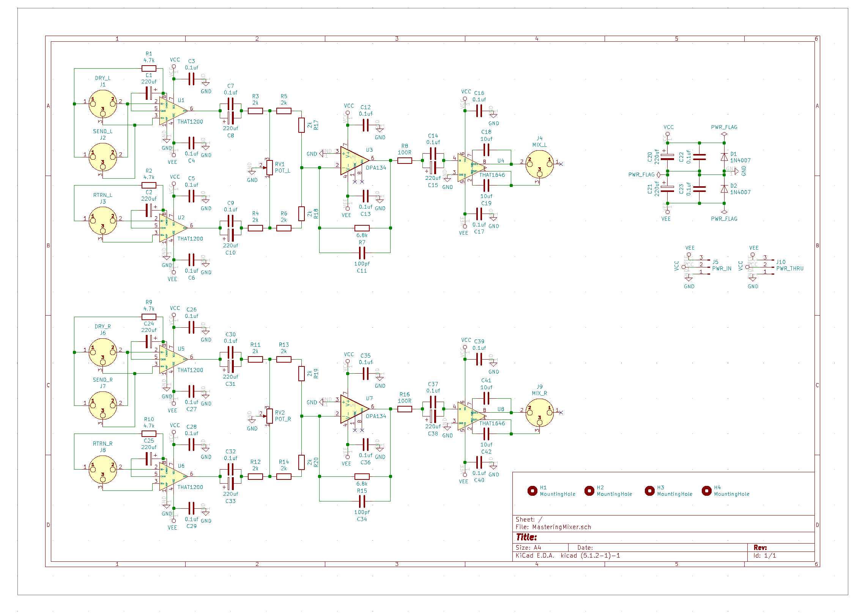Select mounting hole H2
Screen dimensions: 857x616
589,491
